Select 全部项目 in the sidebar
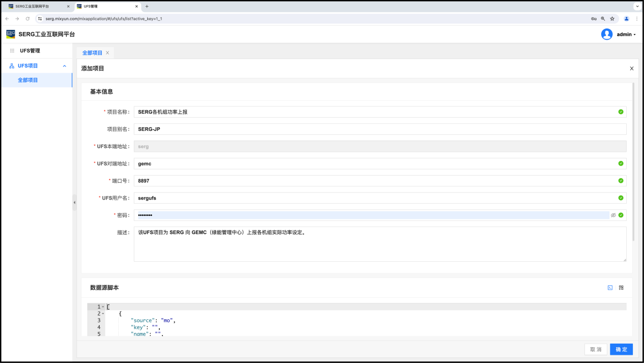Screen dimensions: 644x363 click(28, 80)
